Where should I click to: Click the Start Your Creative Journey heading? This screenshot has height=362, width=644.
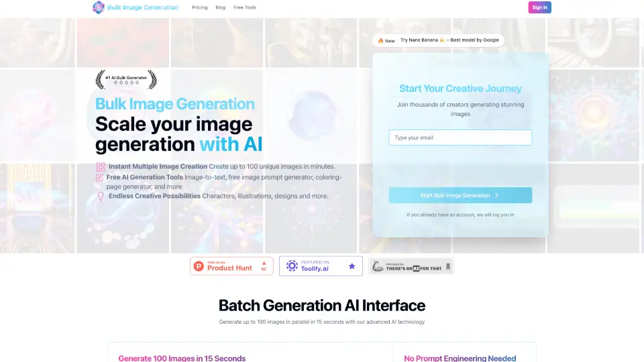click(460, 88)
